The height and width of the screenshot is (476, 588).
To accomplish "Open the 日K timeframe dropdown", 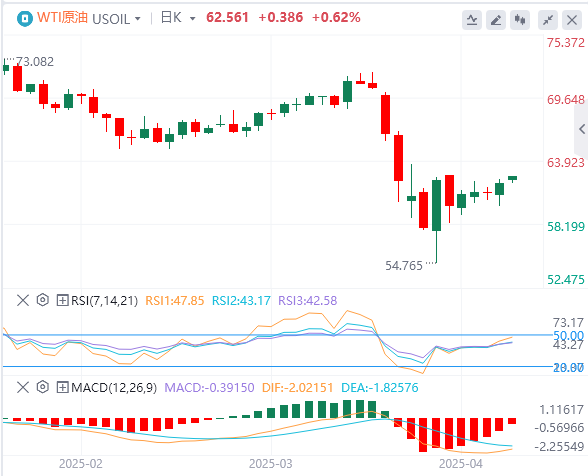I will pos(192,18).
